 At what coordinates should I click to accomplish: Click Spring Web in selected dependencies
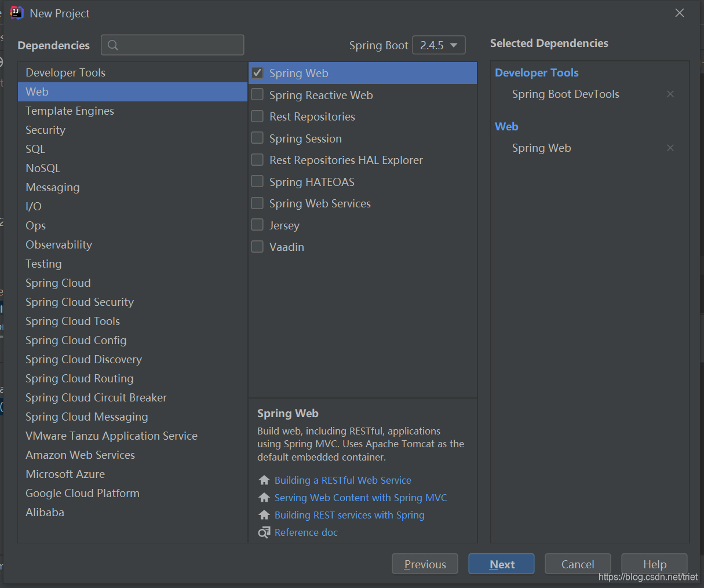pyautogui.click(x=542, y=148)
